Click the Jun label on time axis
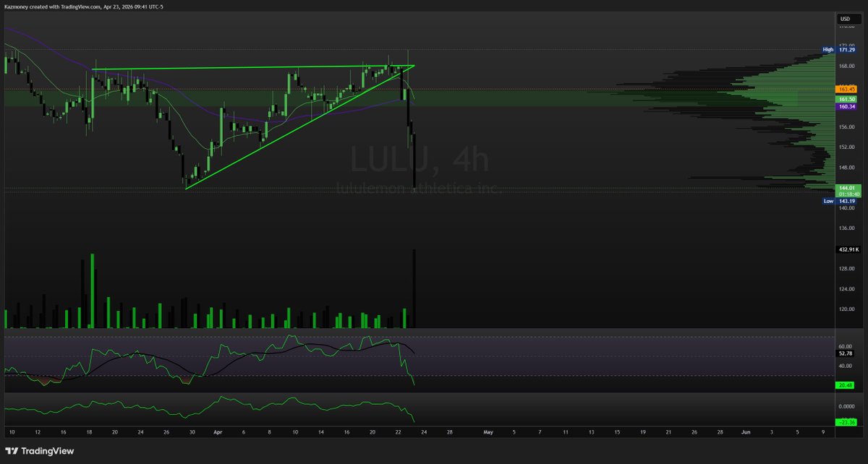Viewport: 868px width, 464px height. [x=746, y=432]
